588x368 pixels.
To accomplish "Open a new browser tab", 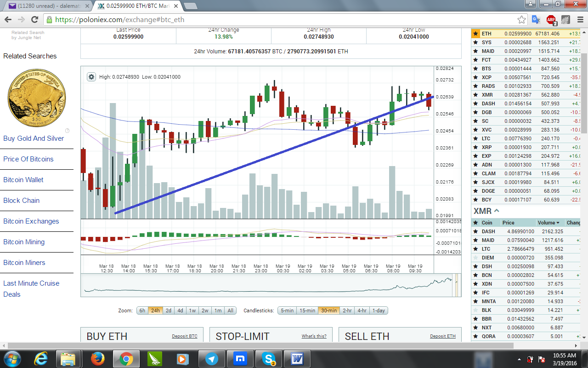I will tap(190, 6).
